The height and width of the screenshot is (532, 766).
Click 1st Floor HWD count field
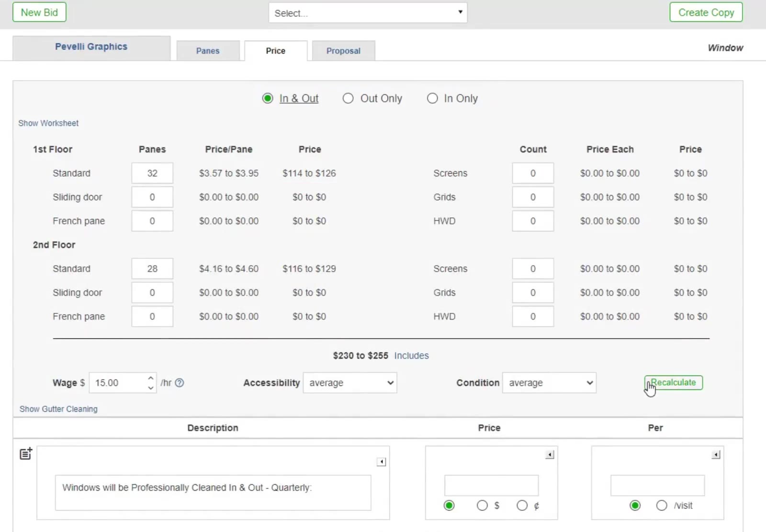pyautogui.click(x=533, y=221)
